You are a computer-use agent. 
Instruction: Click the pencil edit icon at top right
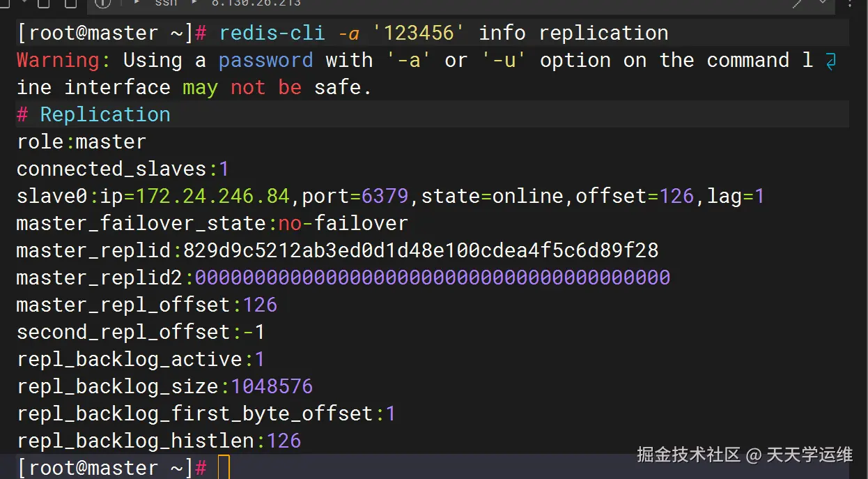(x=798, y=3)
